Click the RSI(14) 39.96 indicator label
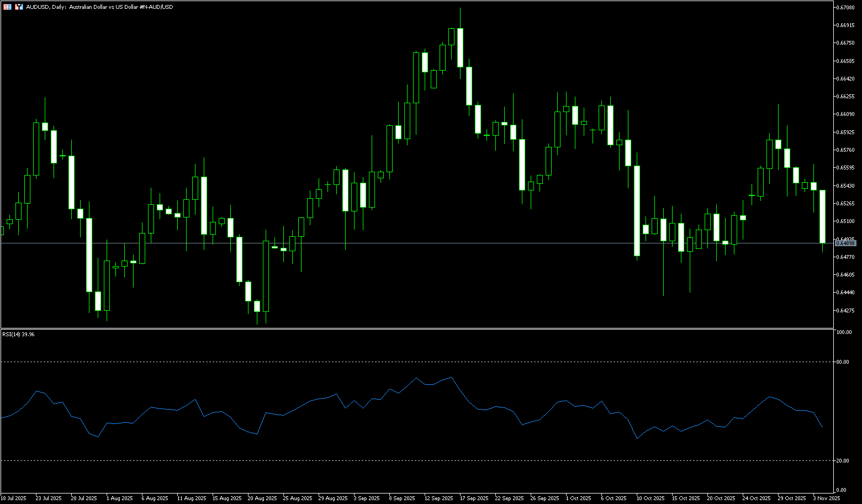The width and height of the screenshot is (862, 504). point(18,335)
